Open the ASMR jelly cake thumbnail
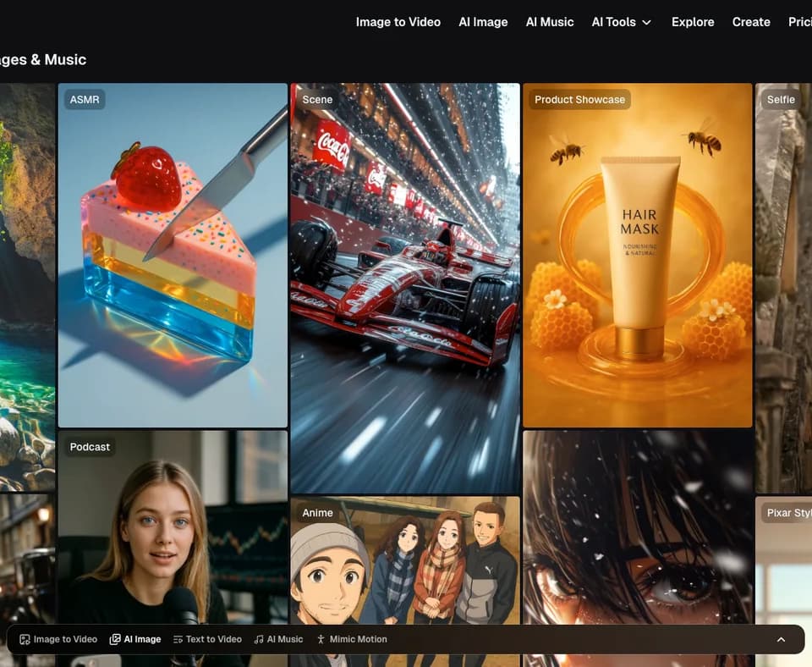This screenshot has width=812, height=667. [173, 255]
